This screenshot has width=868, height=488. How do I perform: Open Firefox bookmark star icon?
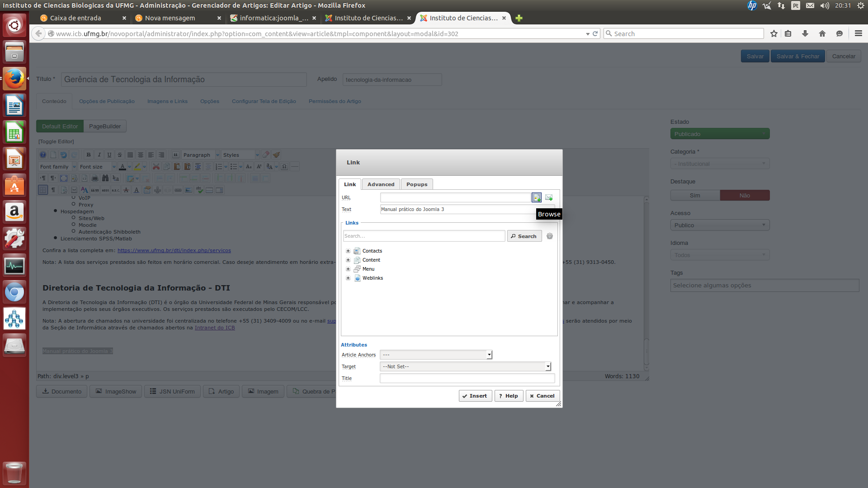tap(774, 34)
